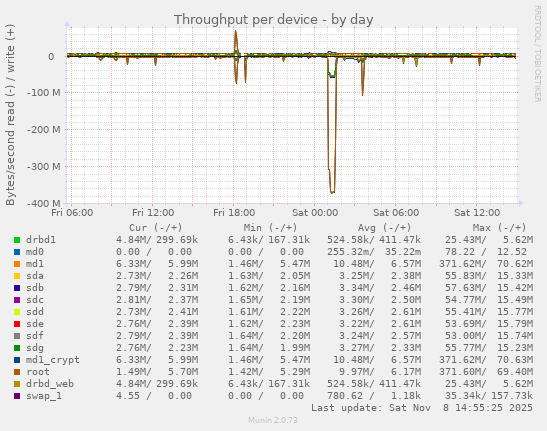
Task: Click the 'Max (-/+)' column header
Action: coord(499,228)
